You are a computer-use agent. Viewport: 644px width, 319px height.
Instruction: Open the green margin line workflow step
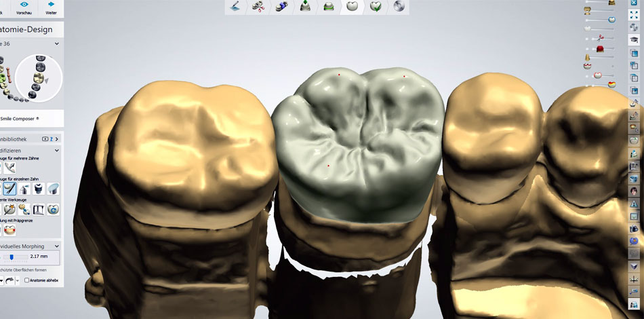328,6
